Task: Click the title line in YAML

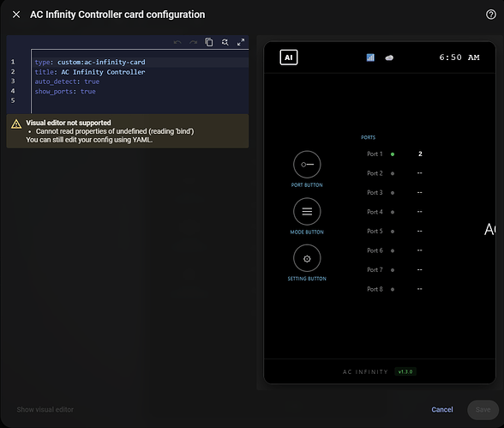Action: [90, 72]
